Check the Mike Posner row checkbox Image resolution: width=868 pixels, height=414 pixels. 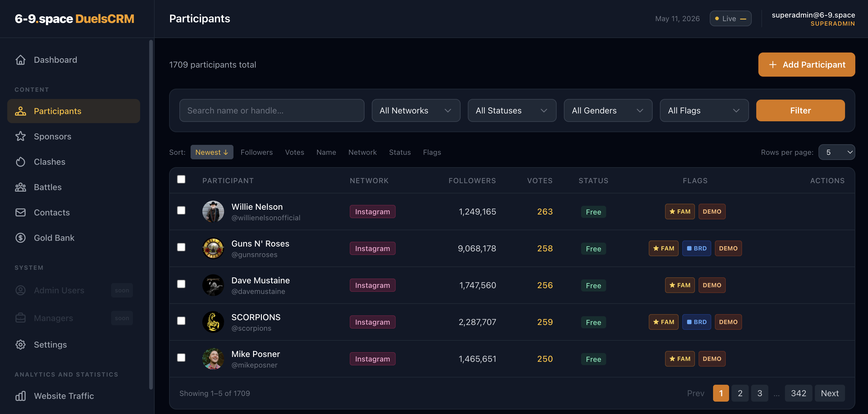point(181,358)
